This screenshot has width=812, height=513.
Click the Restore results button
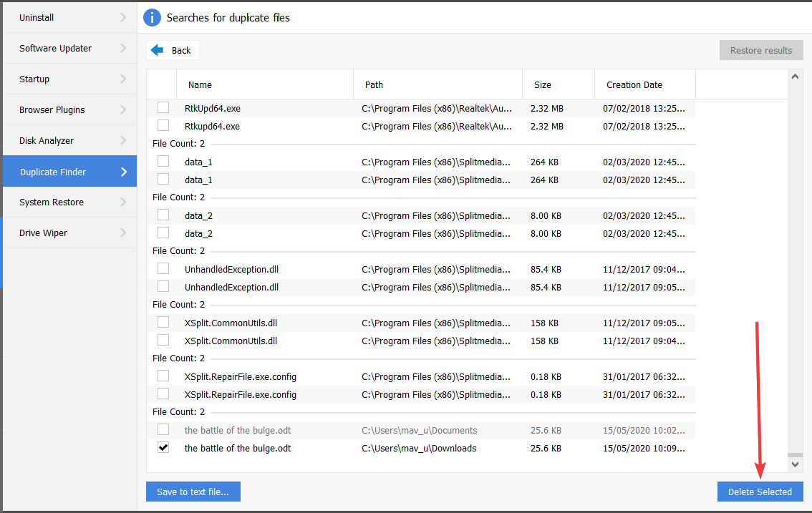pos(760,50)
